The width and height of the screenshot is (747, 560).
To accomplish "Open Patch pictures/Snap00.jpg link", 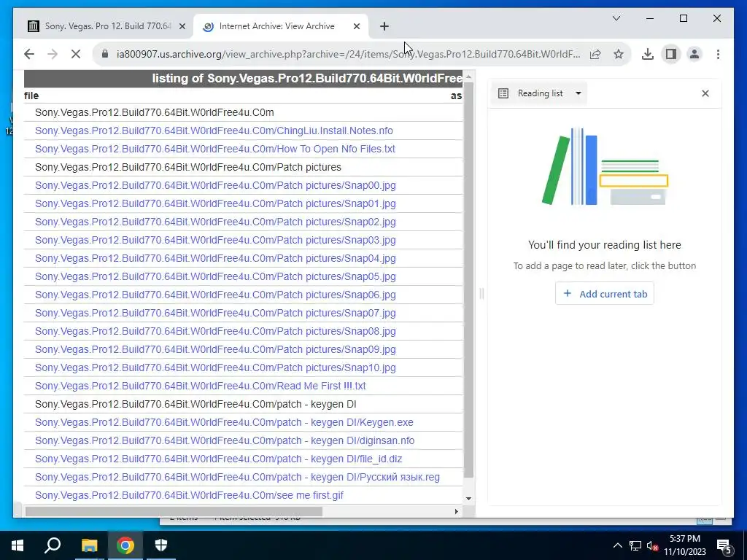I will (x=215, y=185).
